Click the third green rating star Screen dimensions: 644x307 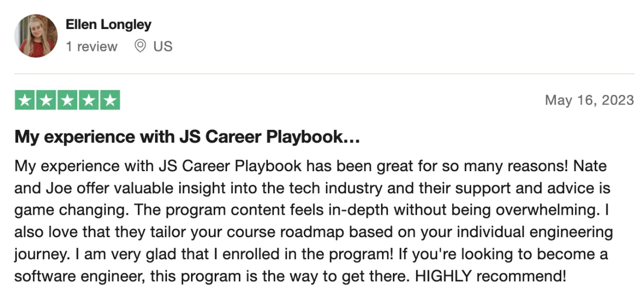pos(67,100)
